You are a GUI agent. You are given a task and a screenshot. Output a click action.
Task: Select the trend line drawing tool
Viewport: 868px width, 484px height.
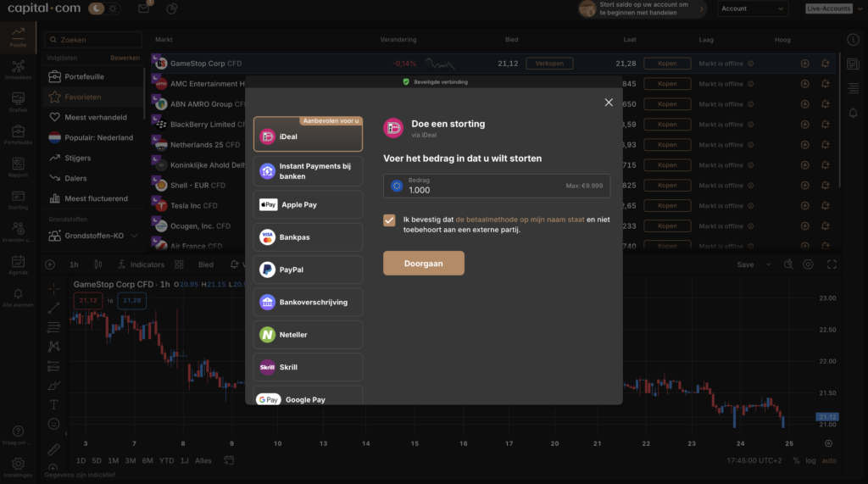(x=53, y=308)
